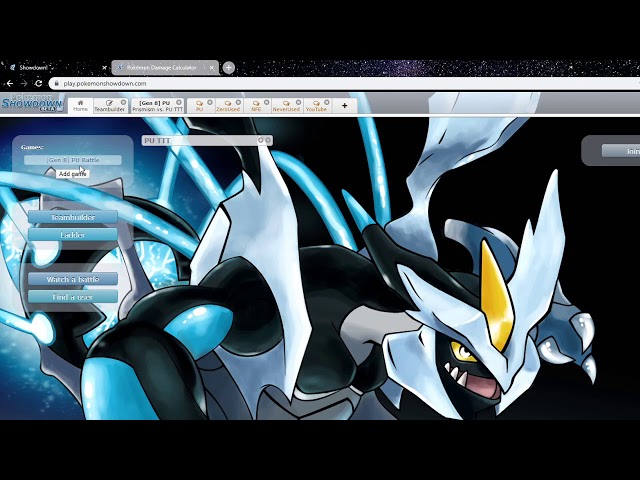This screenshot has height=480, width=640.
Task: Click the lock icon in address bar
Action: (57, 83)
